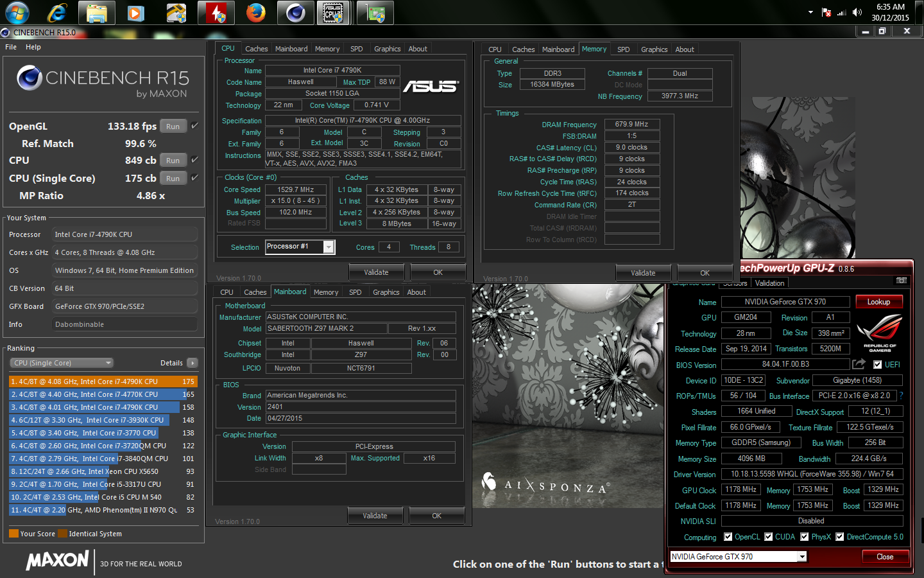Image resolution: width=924 pixels, height=578 pixels.
Task: Show hidden tray icons arrow
Action: [810, 12]
